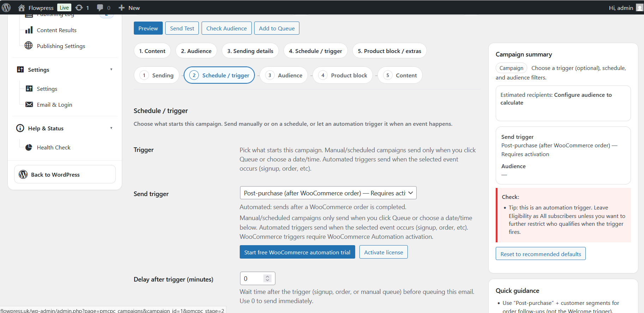Image resolution: width=644 pixels, height=313 pixels.
Task: Open Settings sub-item icon
Action: (29, 89)
